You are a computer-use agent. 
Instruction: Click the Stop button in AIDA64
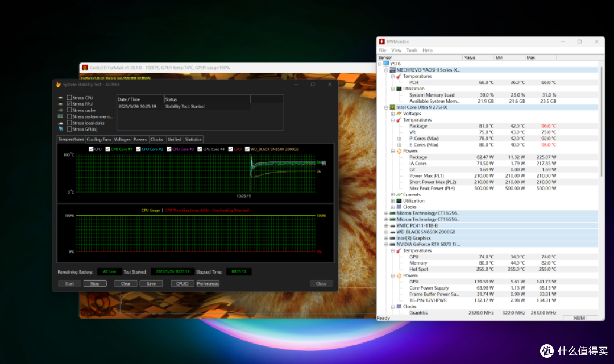click(95, 283)
